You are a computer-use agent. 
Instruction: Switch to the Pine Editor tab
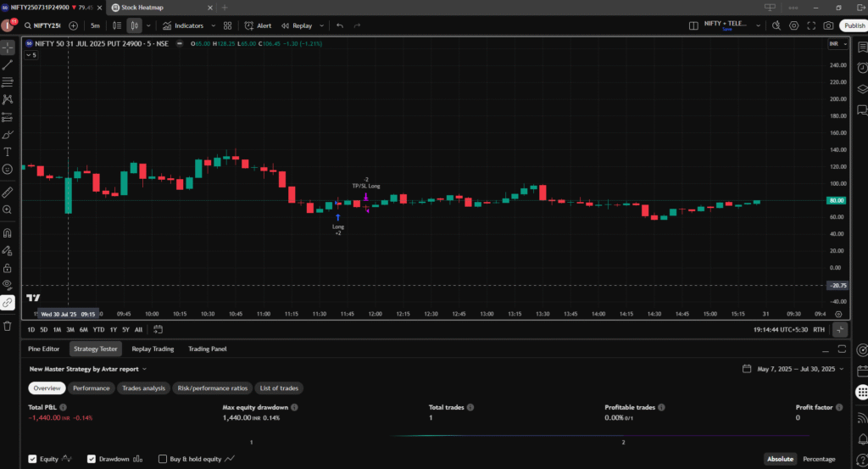(x=44, y=349)
